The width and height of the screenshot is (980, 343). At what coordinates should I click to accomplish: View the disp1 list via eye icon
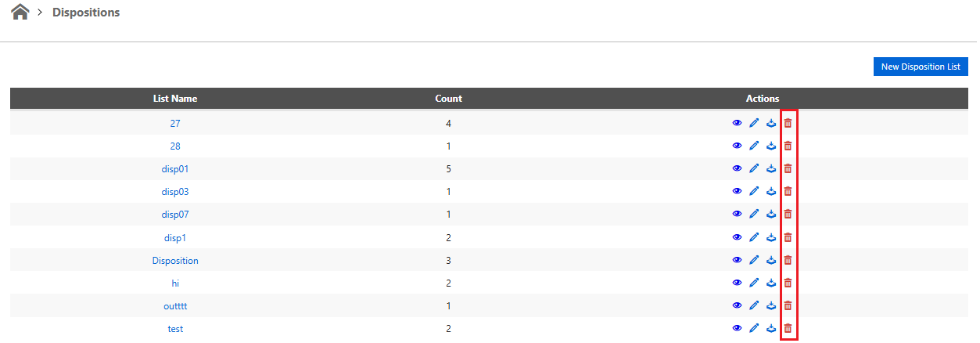click(737, 237)
